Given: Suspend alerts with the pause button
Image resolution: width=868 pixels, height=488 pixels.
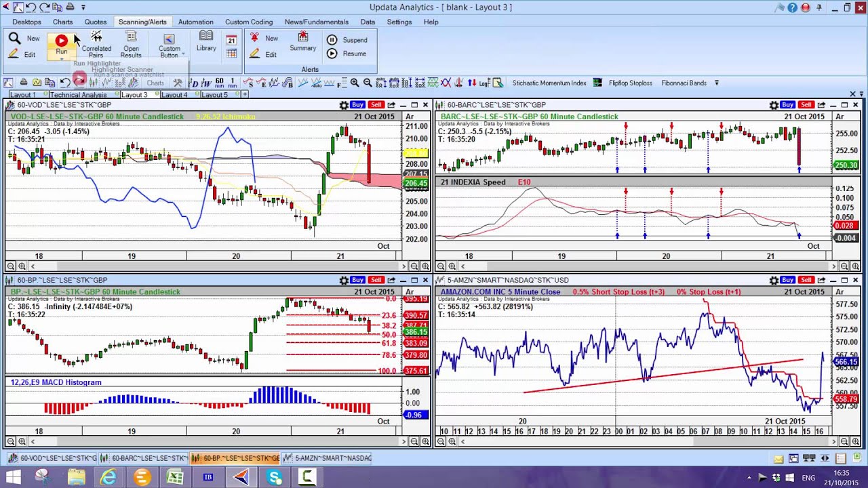Looking at the screenshot, I should coord(332,39).
